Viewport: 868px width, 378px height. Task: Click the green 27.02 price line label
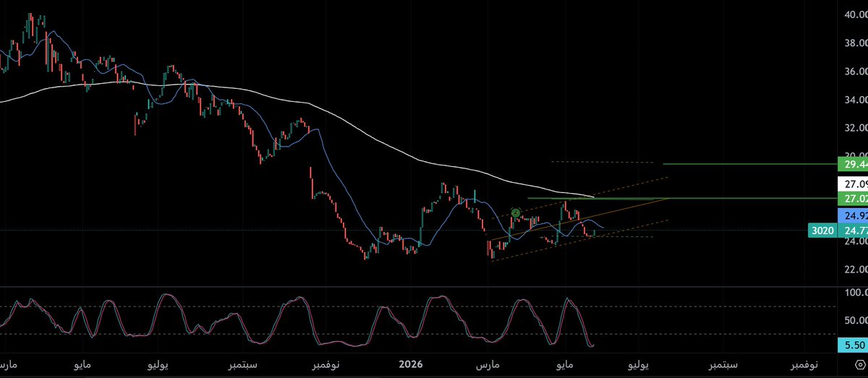tap(852, 198)
